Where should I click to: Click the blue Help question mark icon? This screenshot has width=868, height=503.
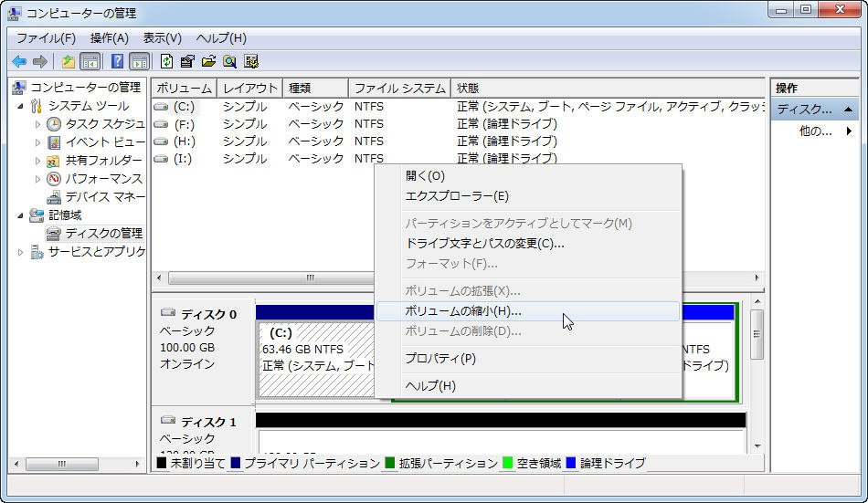(x=117, y=61)
